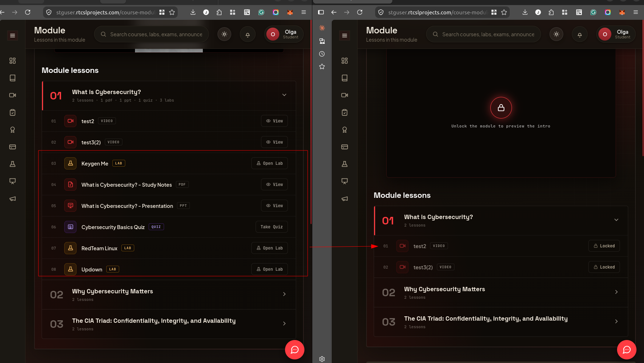Toggle the theme sun button in the right window
This screenshot has width=644, height=363.
point(556,34)
